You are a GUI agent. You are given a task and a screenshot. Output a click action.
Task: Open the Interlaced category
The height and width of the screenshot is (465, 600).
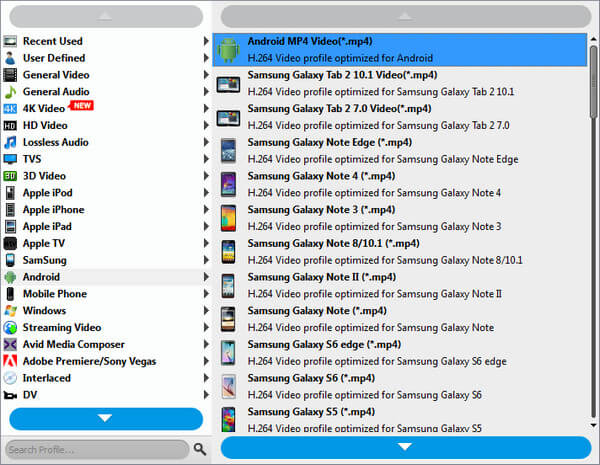coord(106,378)
